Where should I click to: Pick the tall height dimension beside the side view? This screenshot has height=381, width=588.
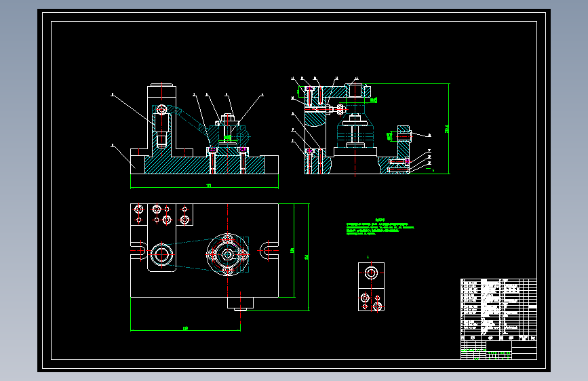click(x=447, y=129)
